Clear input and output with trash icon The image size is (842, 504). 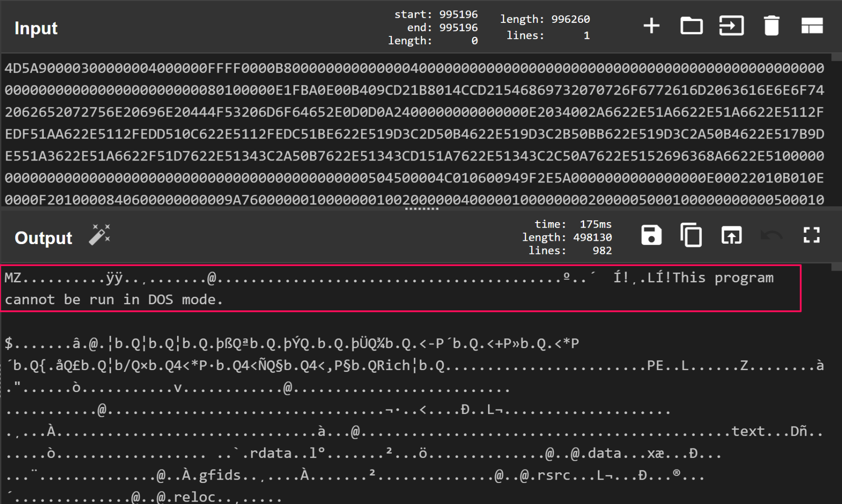click(771, 26)
